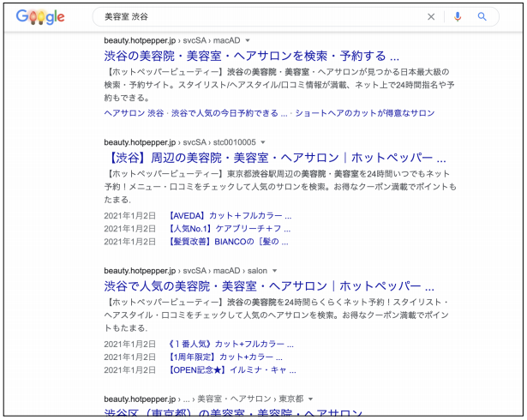Open dropdown arrow next to 東京都 breadcrumb
This screenshot has height=420, width=527.
coord(310,399)
